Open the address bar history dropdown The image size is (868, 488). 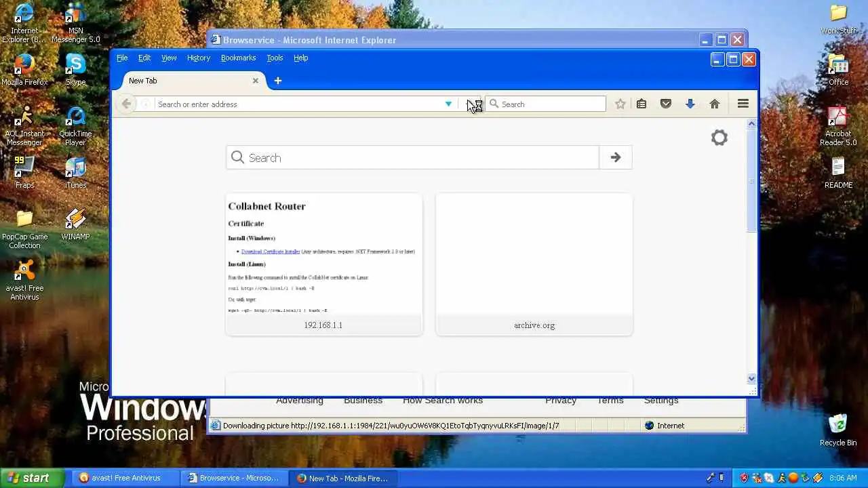tap(448, 104)
